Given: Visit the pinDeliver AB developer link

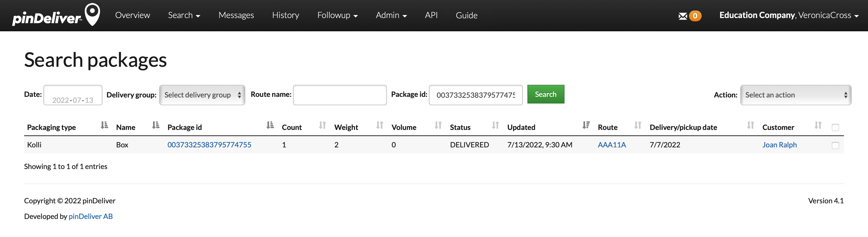Looking at the screenshot, I should [91, 216].
